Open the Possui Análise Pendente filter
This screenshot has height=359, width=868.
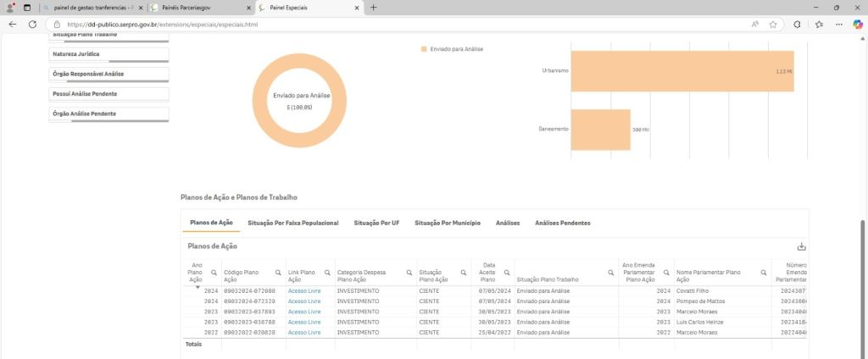click(109, 94)
